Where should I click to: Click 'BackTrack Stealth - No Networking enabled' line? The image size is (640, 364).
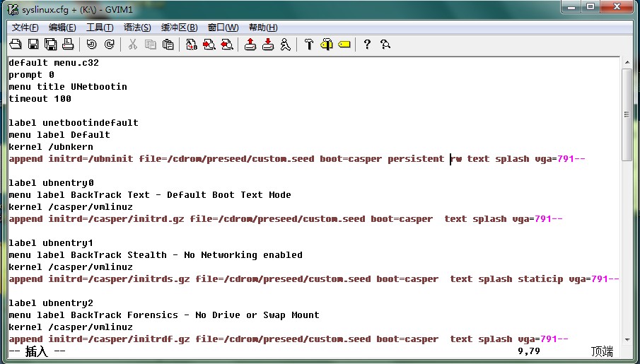coord(187,254)
